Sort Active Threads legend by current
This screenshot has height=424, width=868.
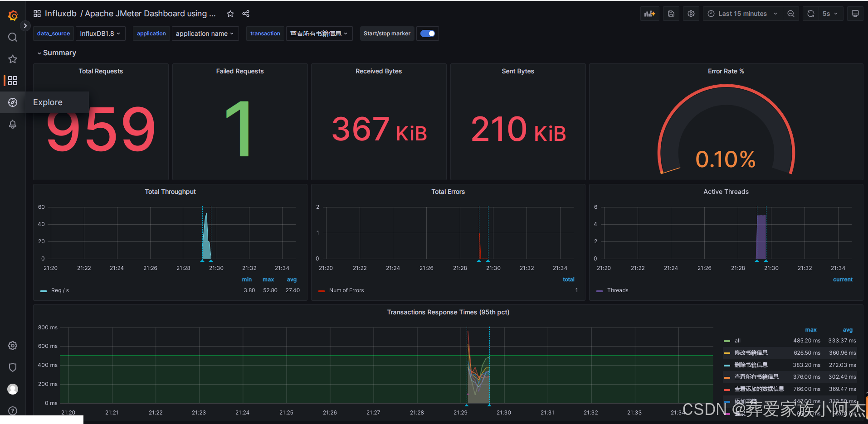(843, 279)
